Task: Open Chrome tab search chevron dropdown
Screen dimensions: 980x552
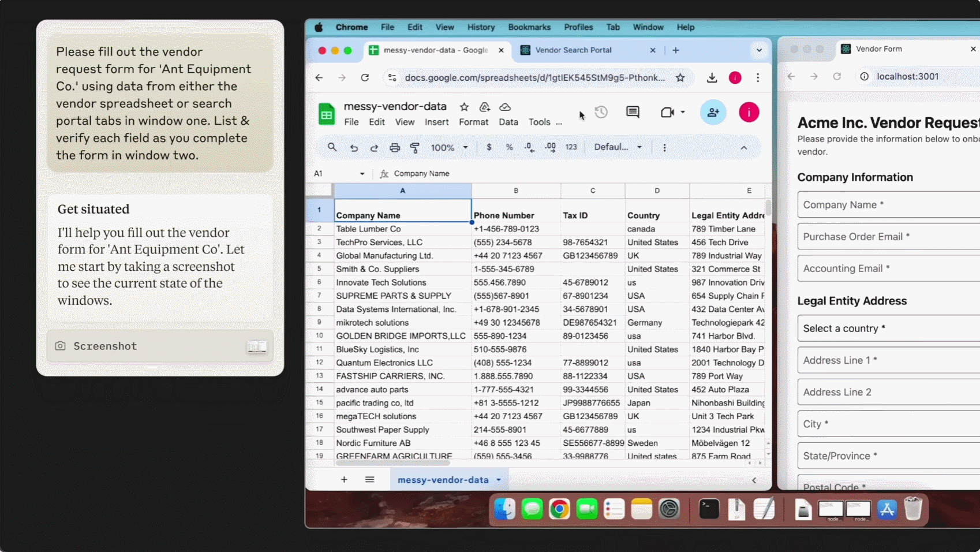Action: (759, 50)
